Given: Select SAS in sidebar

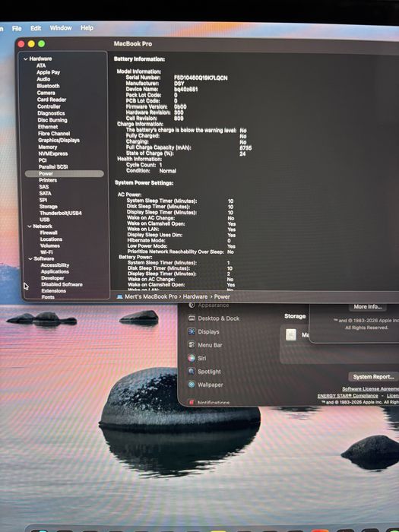Looking at the screenshot, I should (x=44, y=187).
